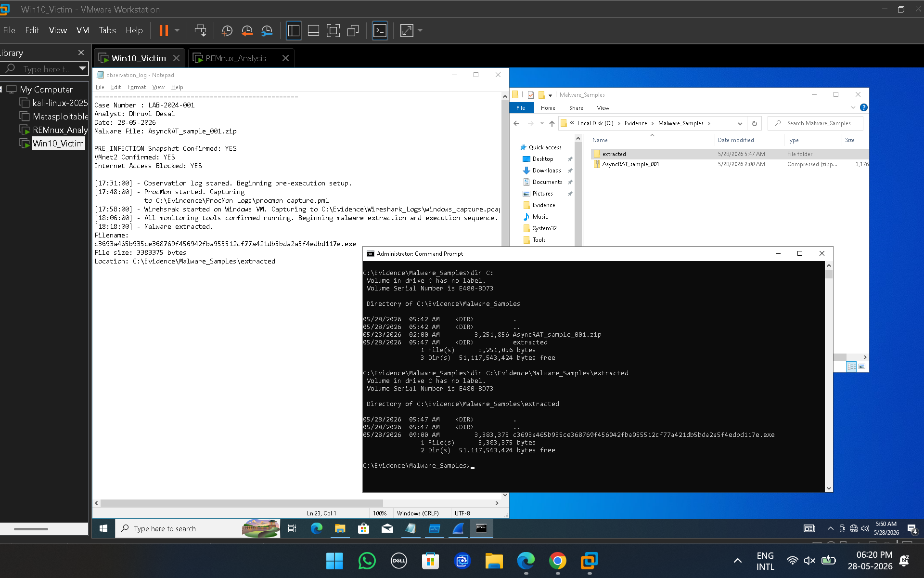Select REMnux_Analysis in the library tree
Image resolution: width=924 pixels, height=578 pixels.
tap(60, 130)
